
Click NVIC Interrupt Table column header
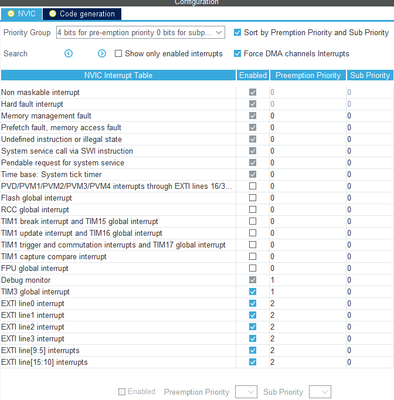click(x=118, y=75)
